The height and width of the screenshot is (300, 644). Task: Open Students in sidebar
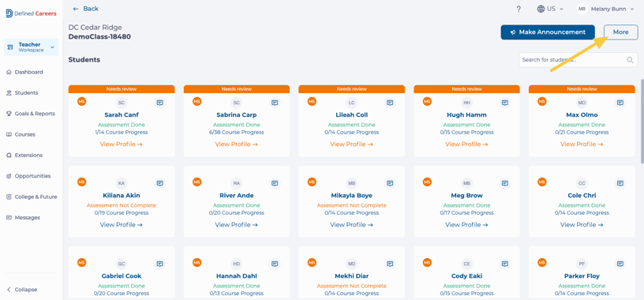(22, 93)
